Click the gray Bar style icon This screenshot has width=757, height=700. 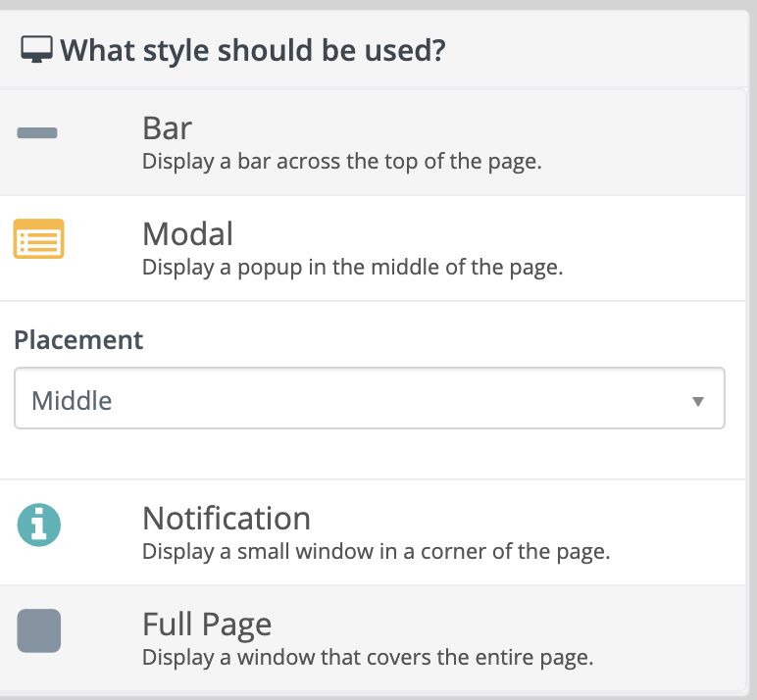(37, 133)
